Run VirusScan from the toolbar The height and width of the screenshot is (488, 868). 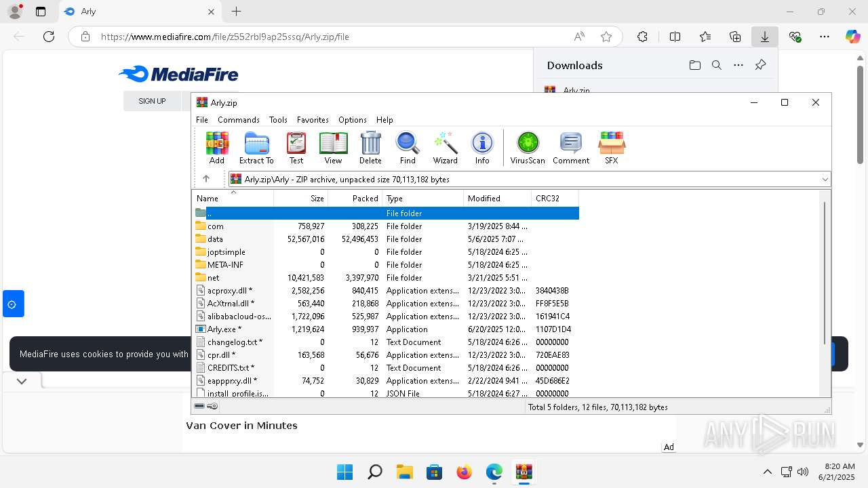point(528,148)
